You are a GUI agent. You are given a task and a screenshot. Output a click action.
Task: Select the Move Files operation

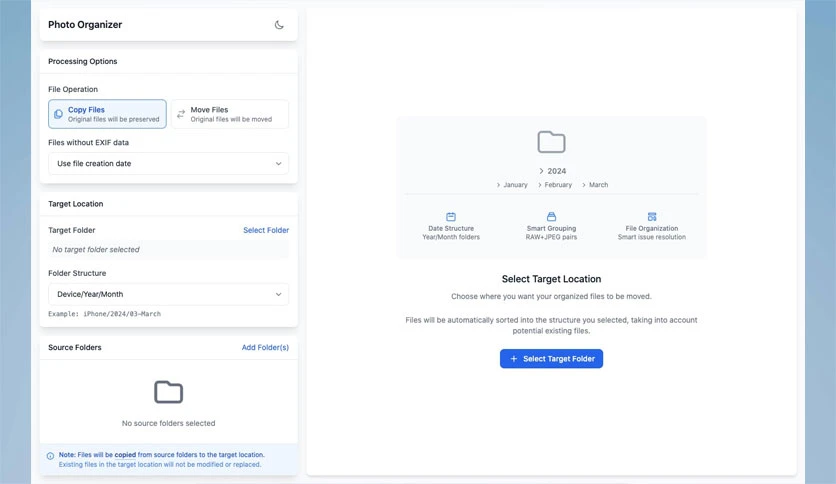pos(230,114)
